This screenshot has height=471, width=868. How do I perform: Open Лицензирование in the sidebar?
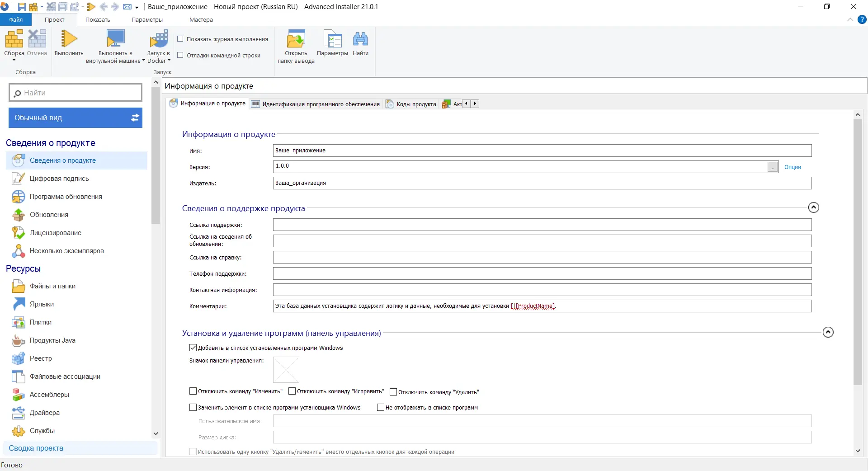[76, 233]
